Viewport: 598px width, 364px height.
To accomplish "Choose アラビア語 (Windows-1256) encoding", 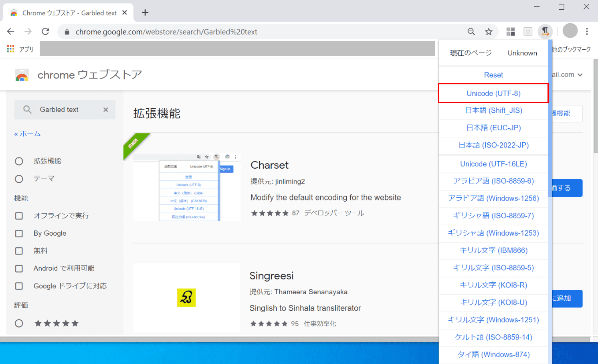I will tap(493, 198).
